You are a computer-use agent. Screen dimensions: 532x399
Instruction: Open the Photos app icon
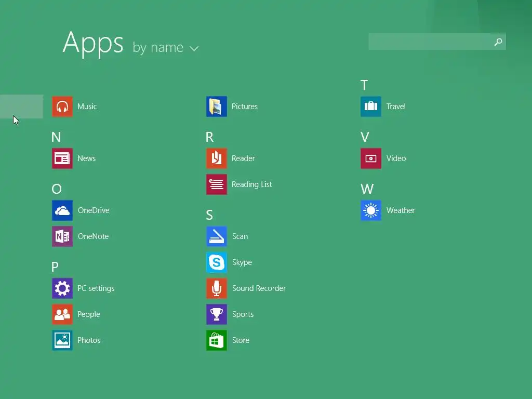point(62,340)
